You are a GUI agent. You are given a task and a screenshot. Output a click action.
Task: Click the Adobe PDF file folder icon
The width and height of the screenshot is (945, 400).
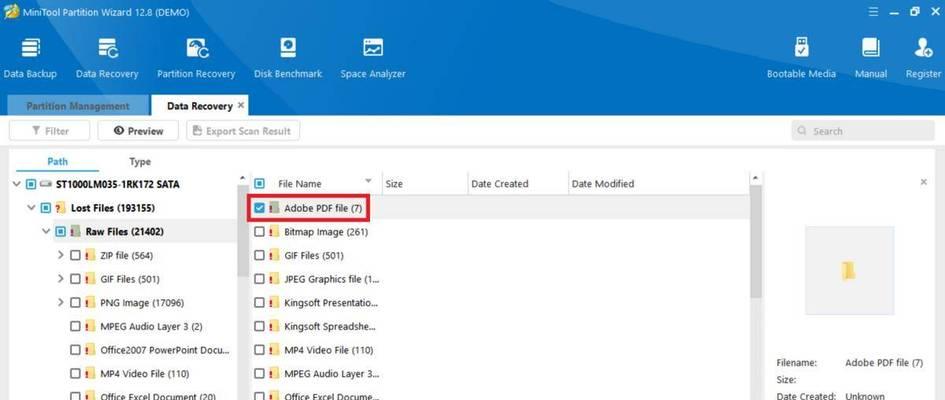274,208
